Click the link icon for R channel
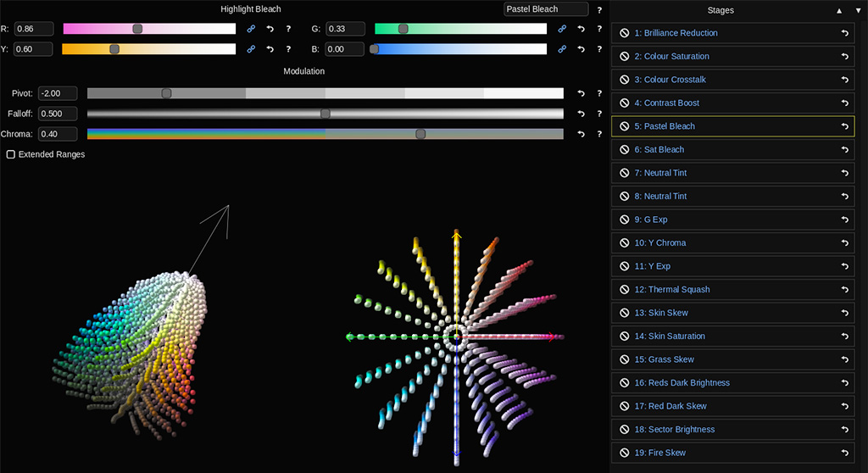Image resolution: width=868 pixels, height=473 pixels. pyautogui.click(x=251, y=29)
